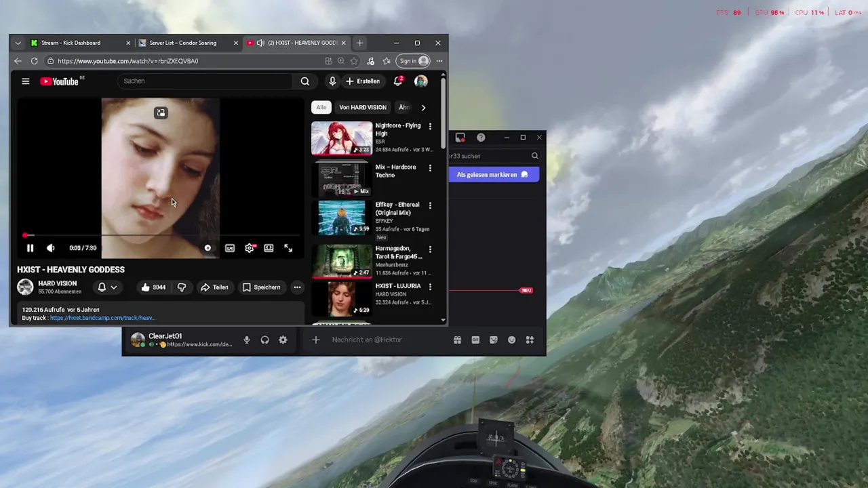Mute the Discord microphone
The image size is (868, 488).
tap(247, 340)
